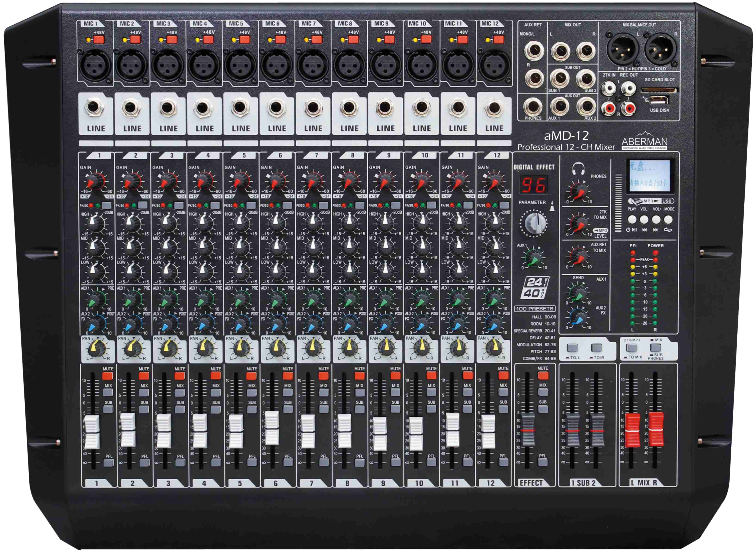Viewport: 756px width, 552px height.
Task: Click the digital effect preset display showing 96
Action: point(533,185)
